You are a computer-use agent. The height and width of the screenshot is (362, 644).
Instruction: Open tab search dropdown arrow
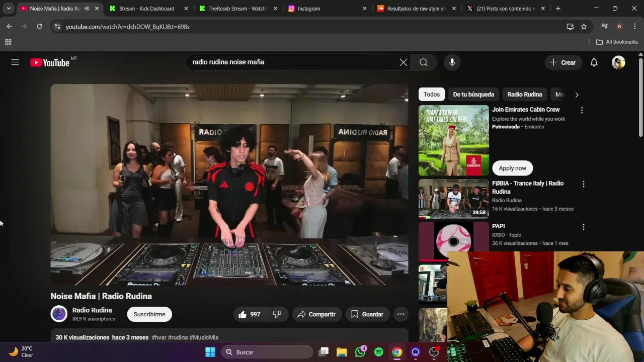[8, 9]
